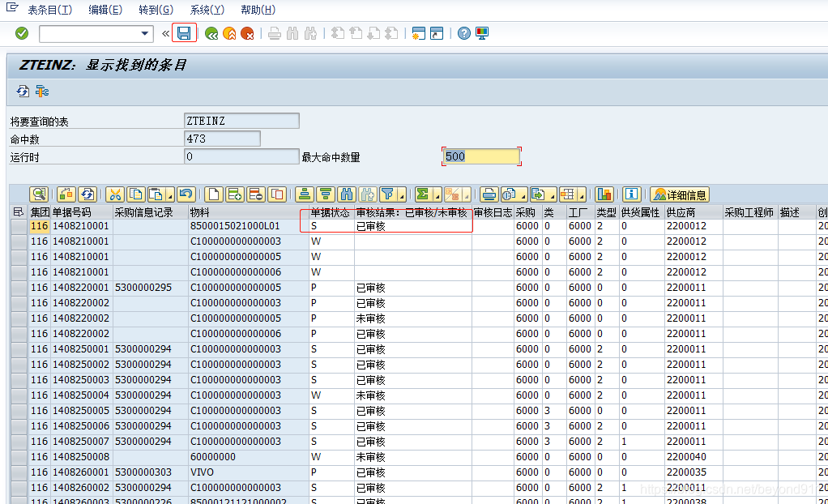Click the 物料 column header
Screen dimensions: 828x504
tap(248, 212)
